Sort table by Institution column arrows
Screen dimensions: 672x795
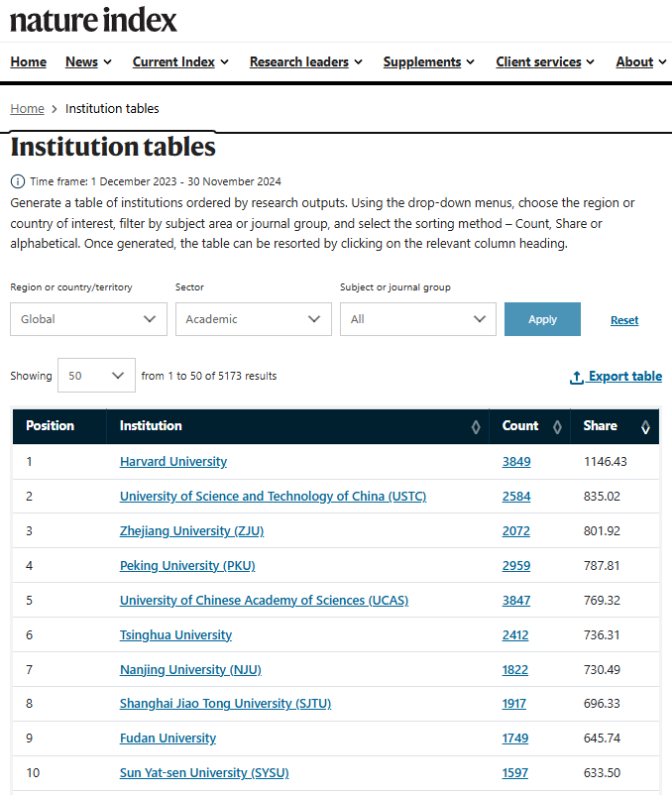(x=476, y=426)
